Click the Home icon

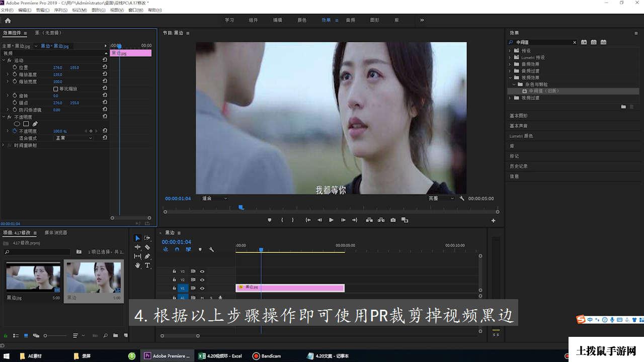[x=8, y=20]
